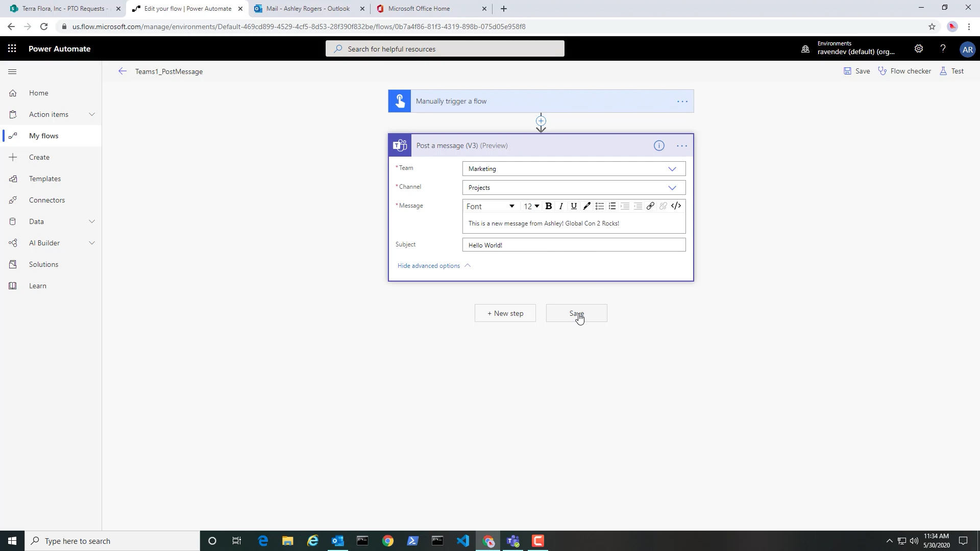Open the Windows Start menu
This screenshot has width=980, height=551.
tap(12, 541)
